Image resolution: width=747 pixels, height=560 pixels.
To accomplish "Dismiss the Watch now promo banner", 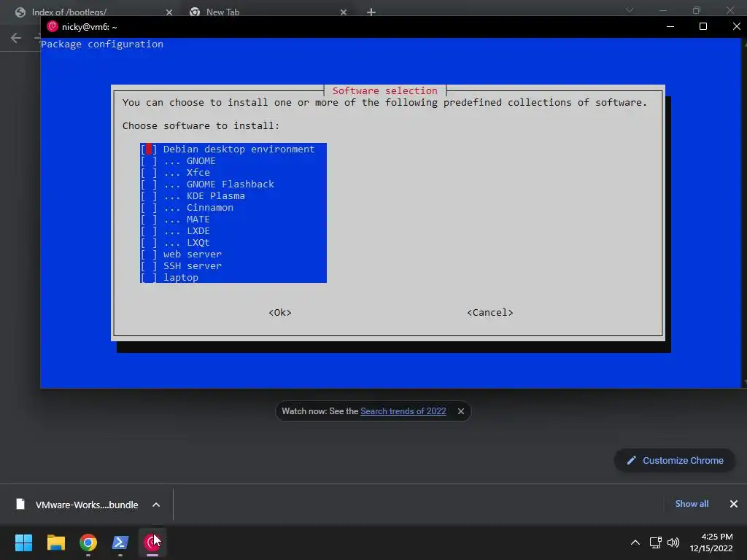I will point(461,411).
